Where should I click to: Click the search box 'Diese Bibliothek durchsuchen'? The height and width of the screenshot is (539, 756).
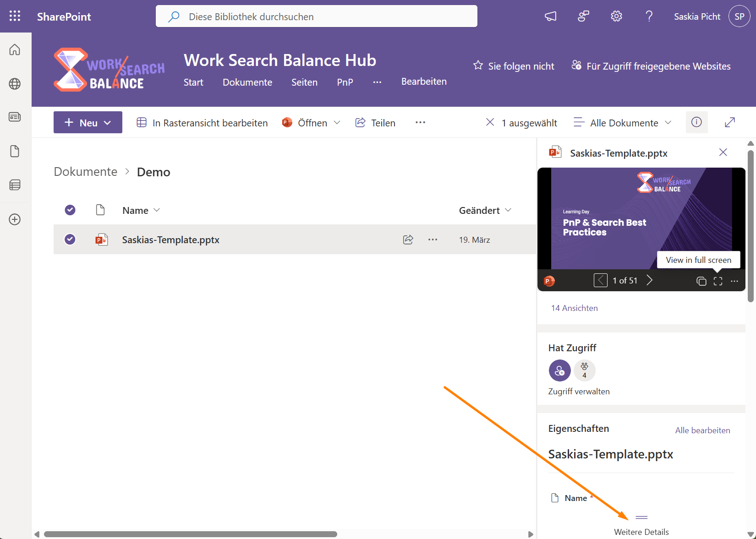317,16
